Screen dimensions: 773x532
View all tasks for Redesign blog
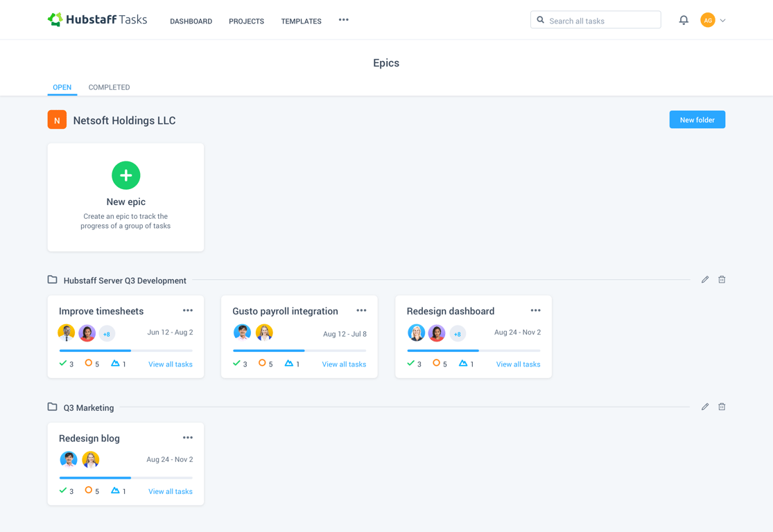click(x=171, y=492)
